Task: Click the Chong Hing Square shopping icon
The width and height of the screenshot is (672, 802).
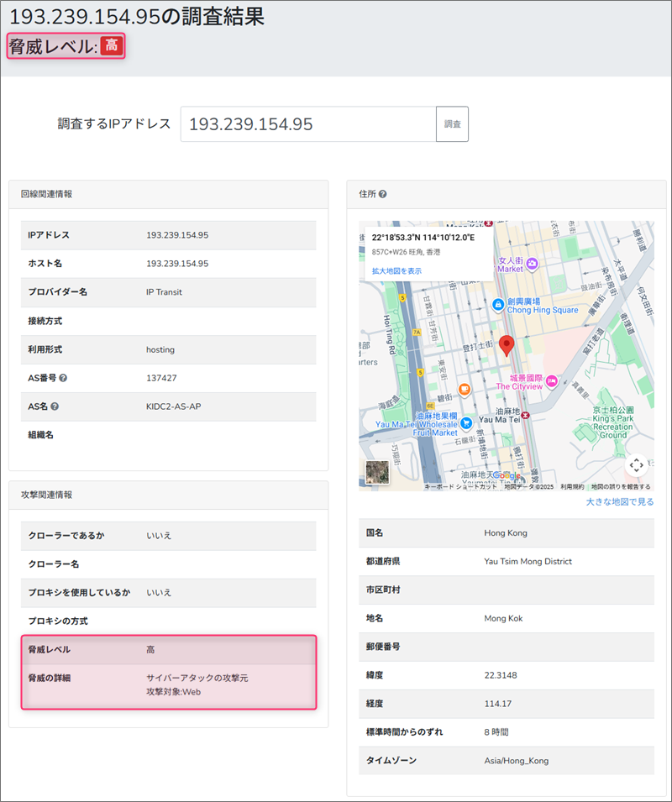Action: pos(498,303)
